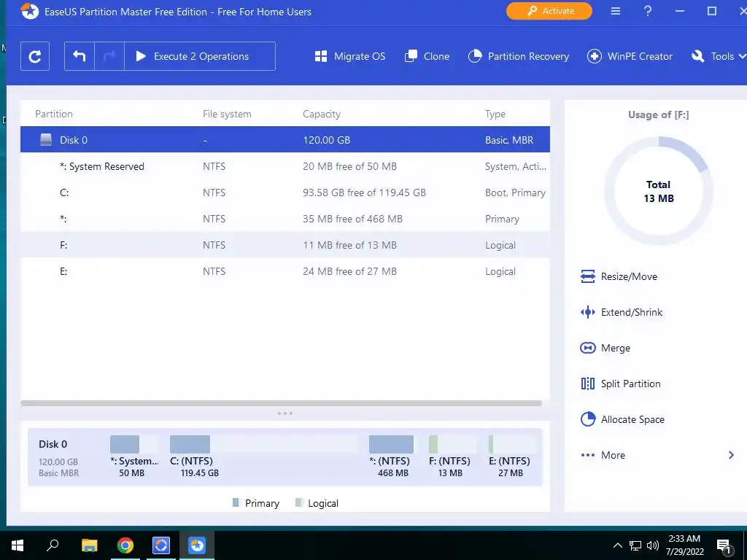747x560 pixels.
Task: Click the EaseUS logo in title bar
Action: click(x=29, y=11)
